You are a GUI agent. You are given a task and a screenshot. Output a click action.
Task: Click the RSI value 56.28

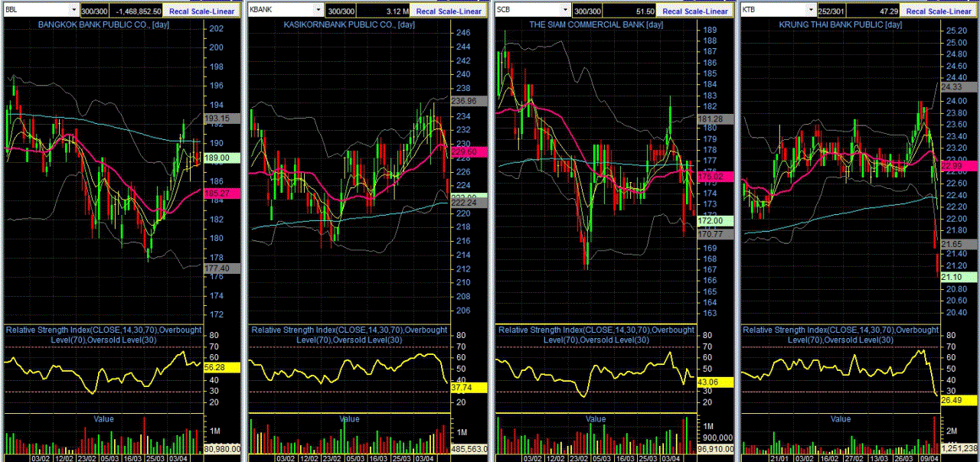click(x=221, y=367)
